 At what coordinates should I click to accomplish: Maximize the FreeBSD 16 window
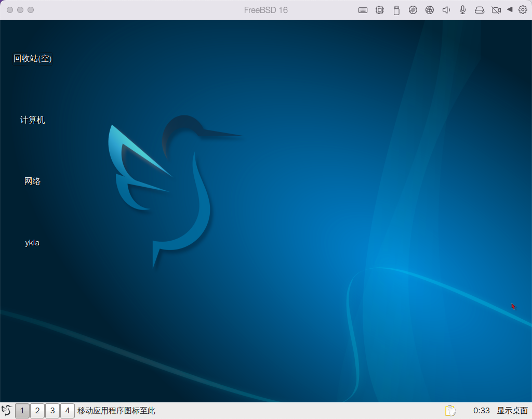31,10
